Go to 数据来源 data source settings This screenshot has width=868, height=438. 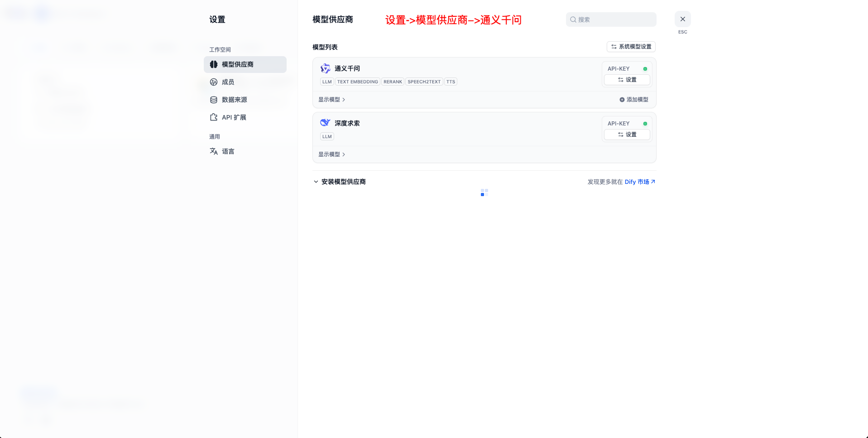pyautogui.click(x=245, y=100)
